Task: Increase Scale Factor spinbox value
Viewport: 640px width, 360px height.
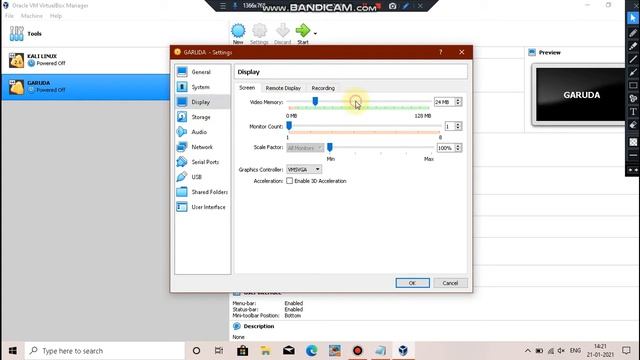Action: pos(458,146)
